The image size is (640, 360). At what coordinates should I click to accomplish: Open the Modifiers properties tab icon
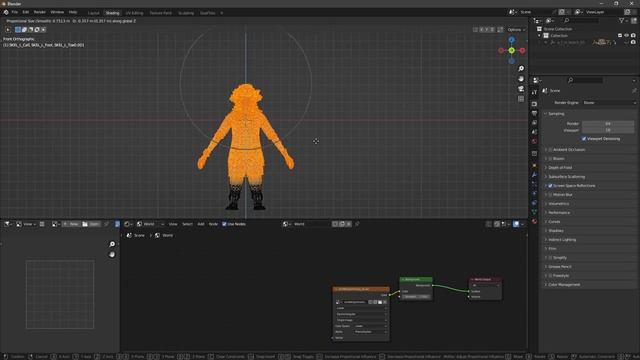point(534,175)
